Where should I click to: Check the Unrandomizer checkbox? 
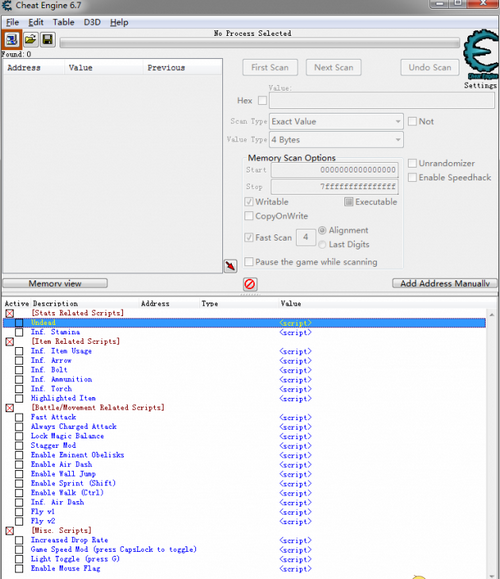412,163
